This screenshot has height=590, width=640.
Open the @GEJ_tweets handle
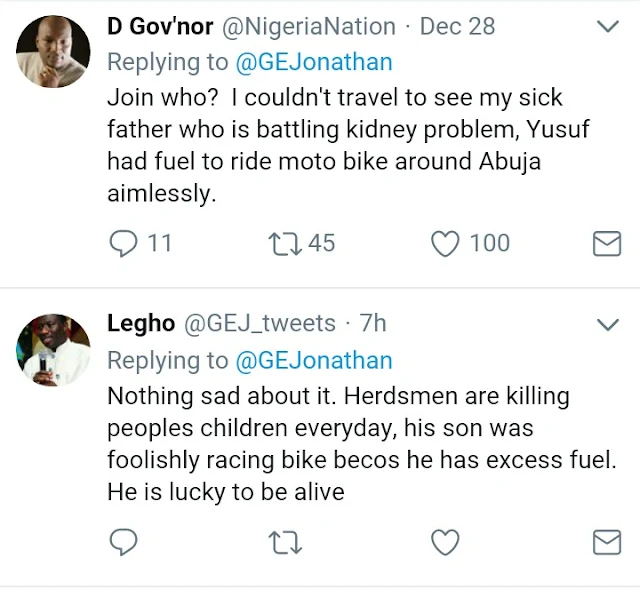[259, 323]
